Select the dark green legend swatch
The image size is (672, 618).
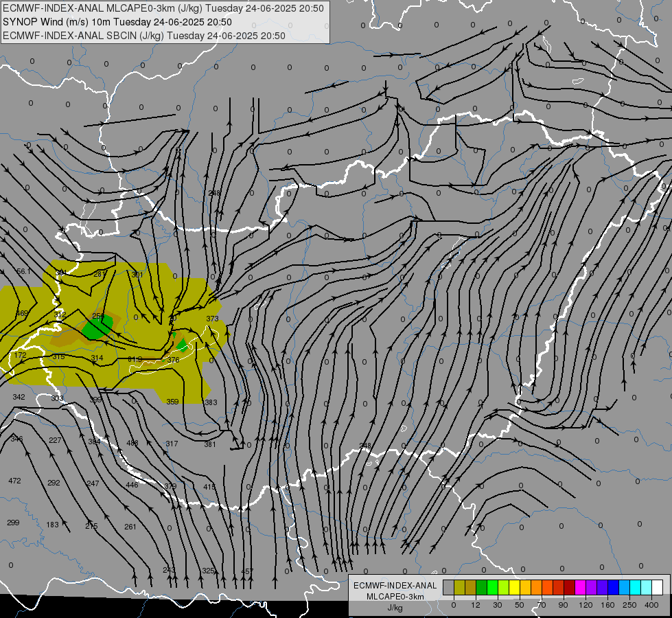point(482,588)
